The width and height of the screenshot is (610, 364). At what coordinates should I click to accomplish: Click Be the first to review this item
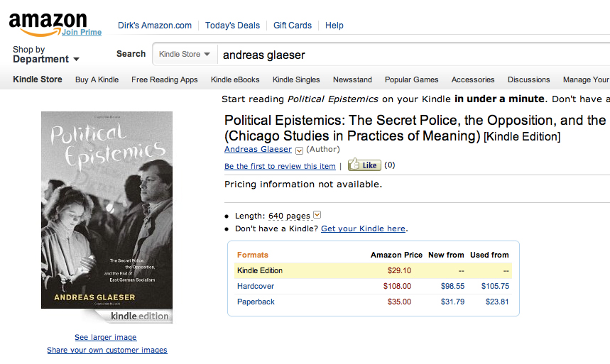[280, 166]
